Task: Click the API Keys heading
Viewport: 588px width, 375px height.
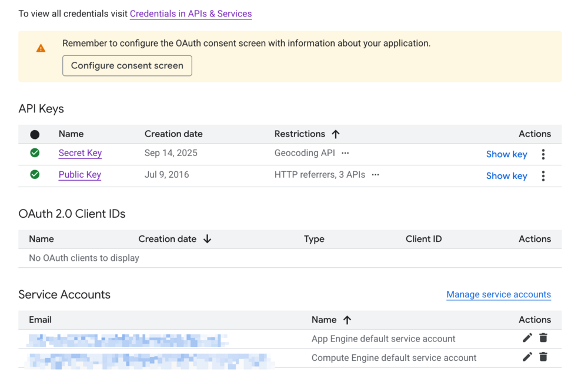Action: (x=41, y=109)
